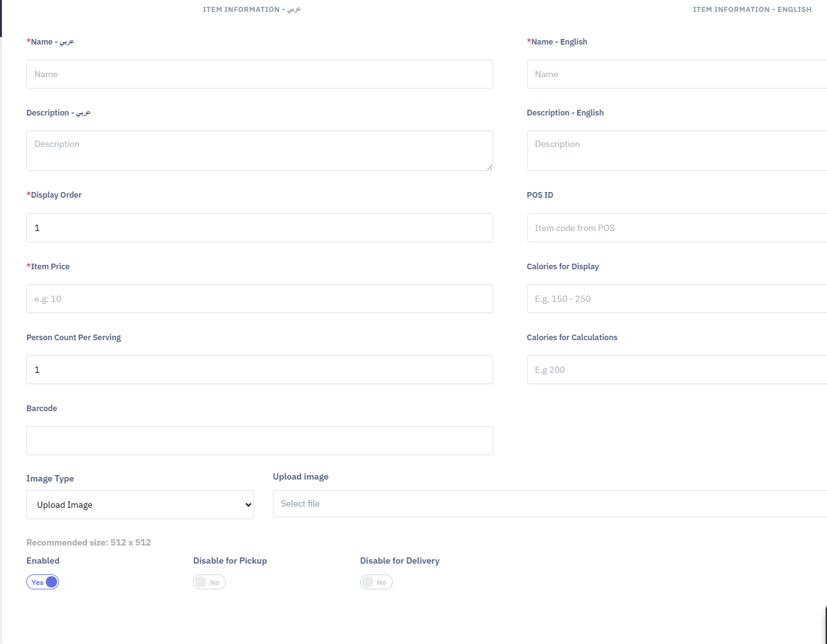Click the Image Type label

[x=50, y=478]
